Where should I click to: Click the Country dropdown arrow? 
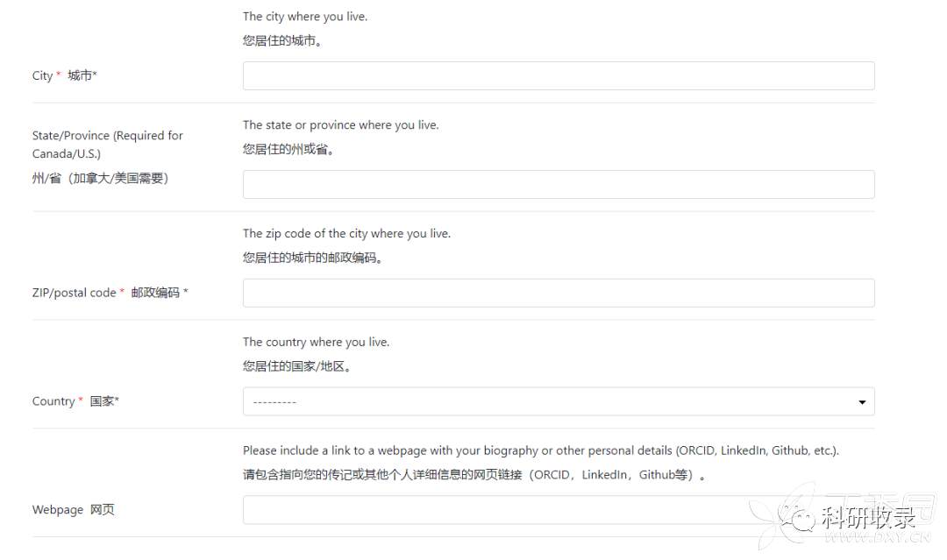point(862,402)
